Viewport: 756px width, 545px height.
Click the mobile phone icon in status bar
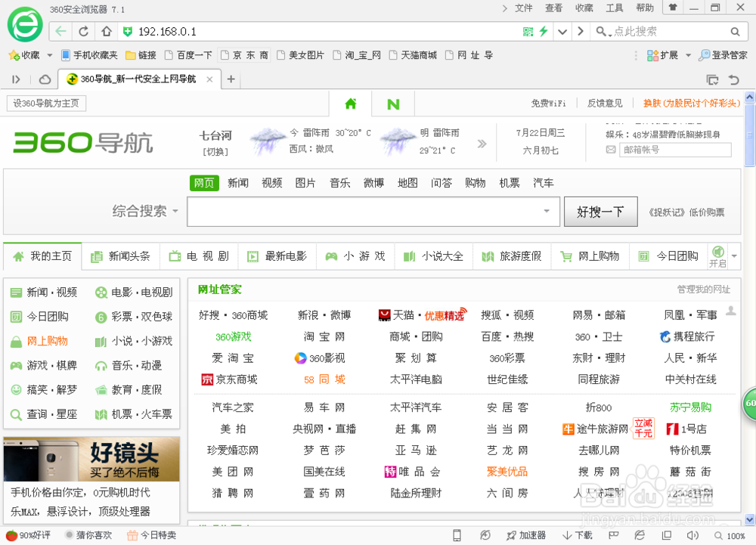tap(457, 535)
